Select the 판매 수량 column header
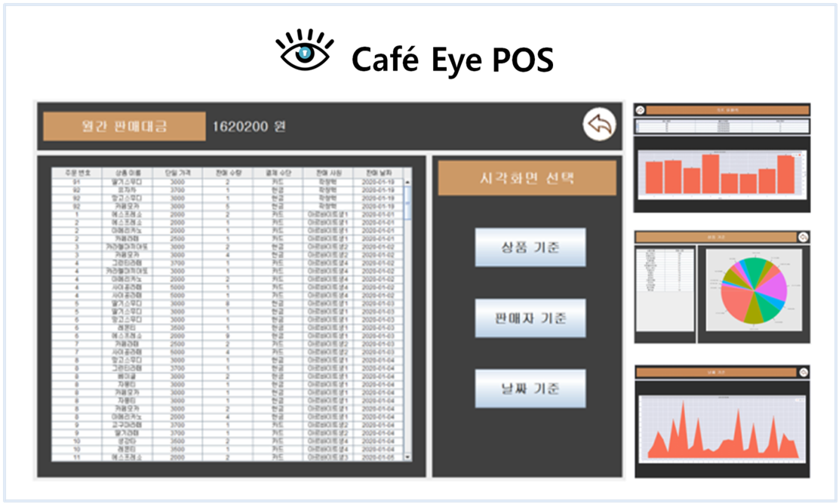Image resolution: width=839 pixels, height=504 pixels. coord(227,173)
